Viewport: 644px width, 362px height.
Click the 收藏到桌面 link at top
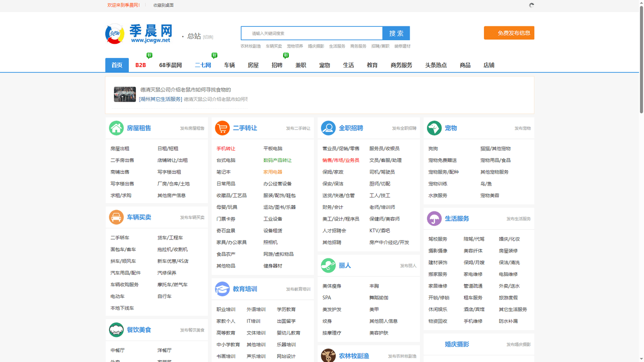(x=163, y=5)
